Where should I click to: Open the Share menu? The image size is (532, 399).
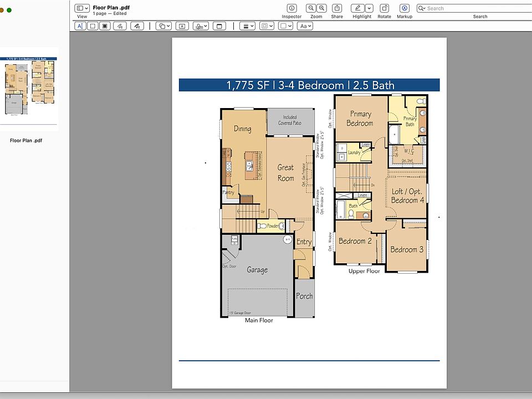[x=336, y=8]
